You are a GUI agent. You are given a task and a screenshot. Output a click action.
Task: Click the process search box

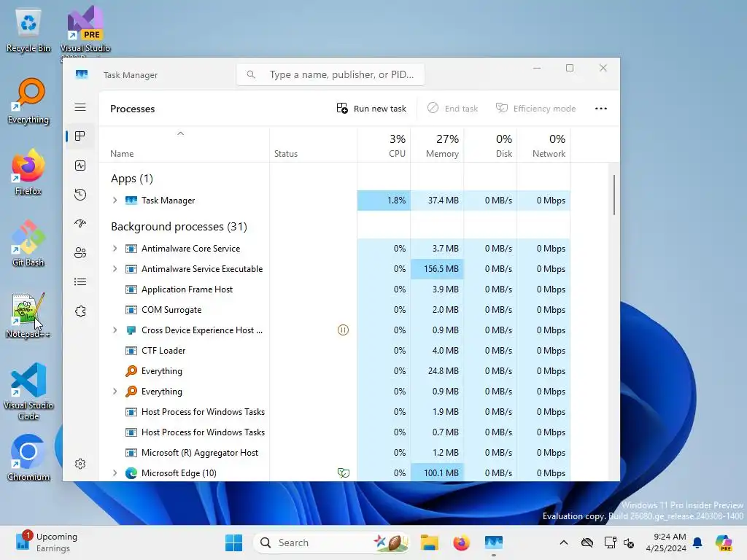click(330, 75)
